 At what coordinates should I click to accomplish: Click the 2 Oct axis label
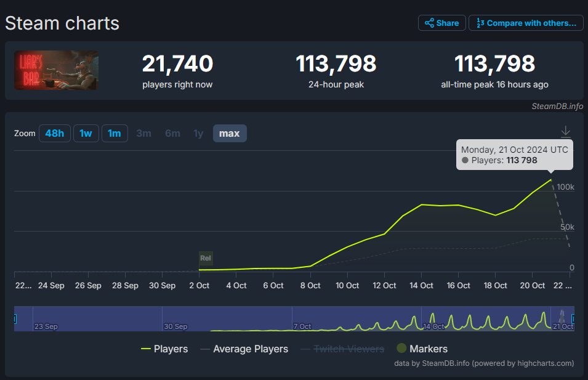click(199, 286)
